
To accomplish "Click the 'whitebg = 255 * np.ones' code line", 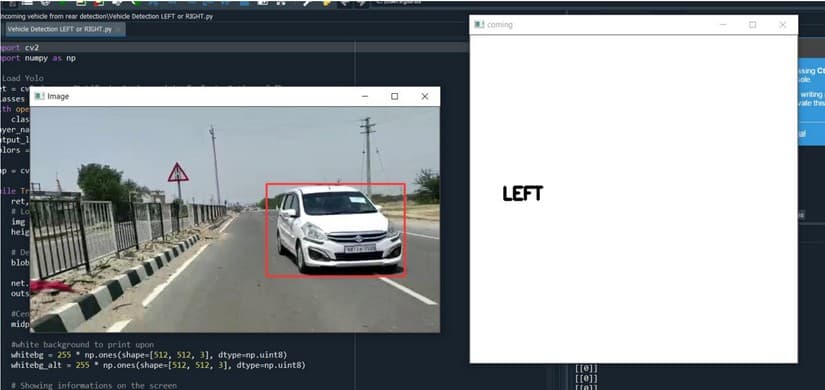I will coord(149,355).
